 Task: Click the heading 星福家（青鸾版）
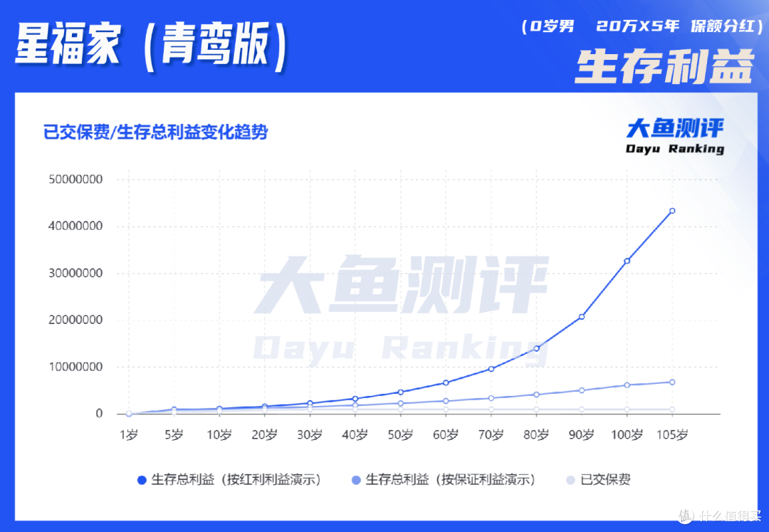[152, 45]
